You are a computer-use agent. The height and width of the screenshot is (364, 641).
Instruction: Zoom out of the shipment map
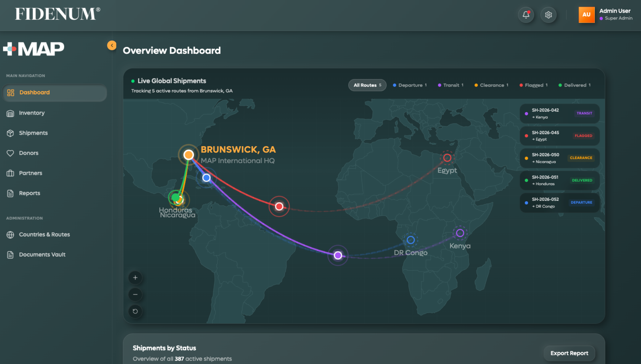[135, 295]
